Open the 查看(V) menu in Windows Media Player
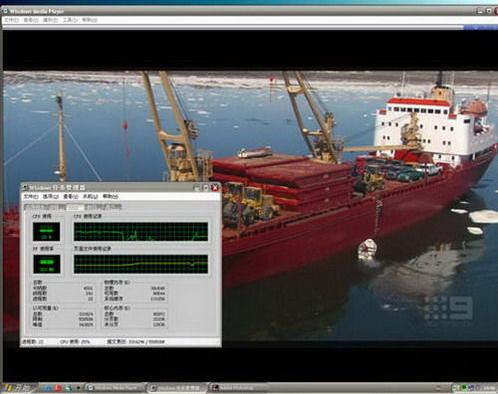Screen dimensions: 498x394 [31, 20]
